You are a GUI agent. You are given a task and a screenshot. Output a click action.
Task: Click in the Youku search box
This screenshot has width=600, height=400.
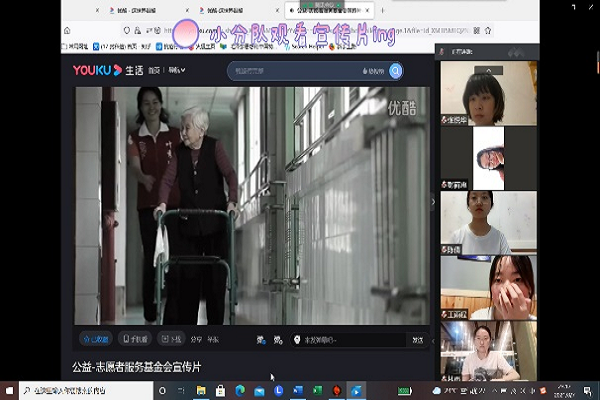[x=300, y=71]
